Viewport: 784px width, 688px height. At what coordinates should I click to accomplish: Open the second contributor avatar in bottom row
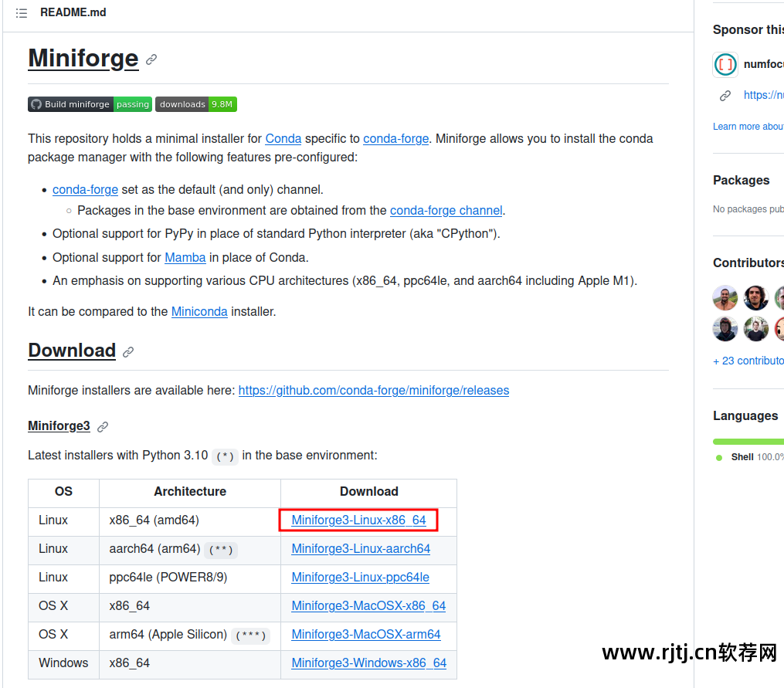[756, 329]
